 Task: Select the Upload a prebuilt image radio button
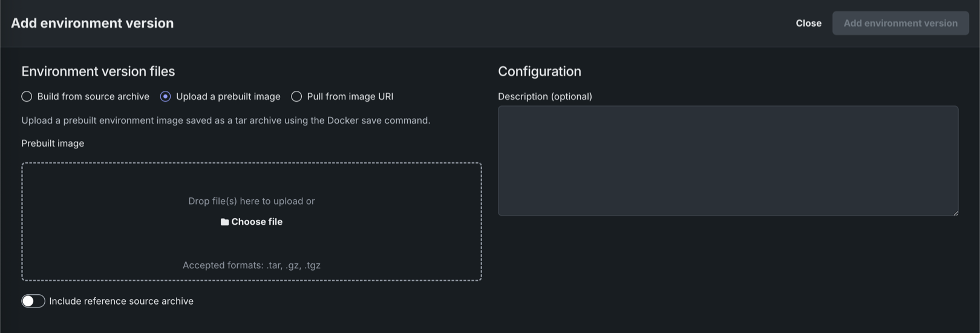pyautogui.click(x=165, y=96)
